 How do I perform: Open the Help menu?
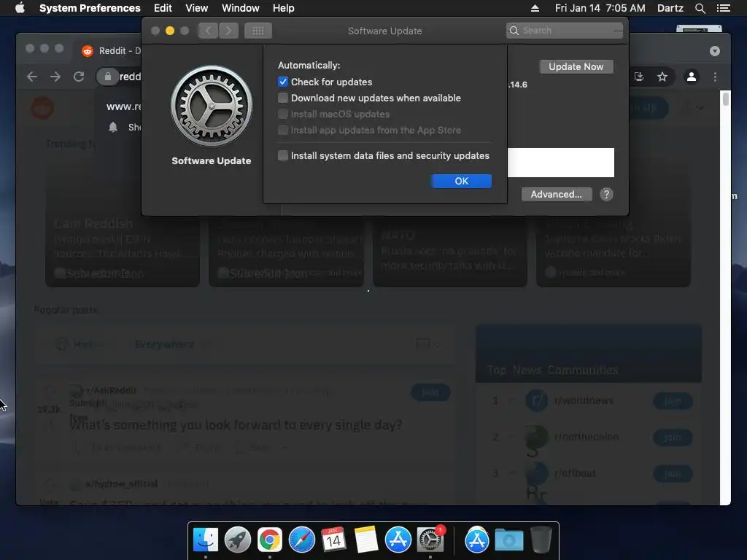click(x=284, y=8)
